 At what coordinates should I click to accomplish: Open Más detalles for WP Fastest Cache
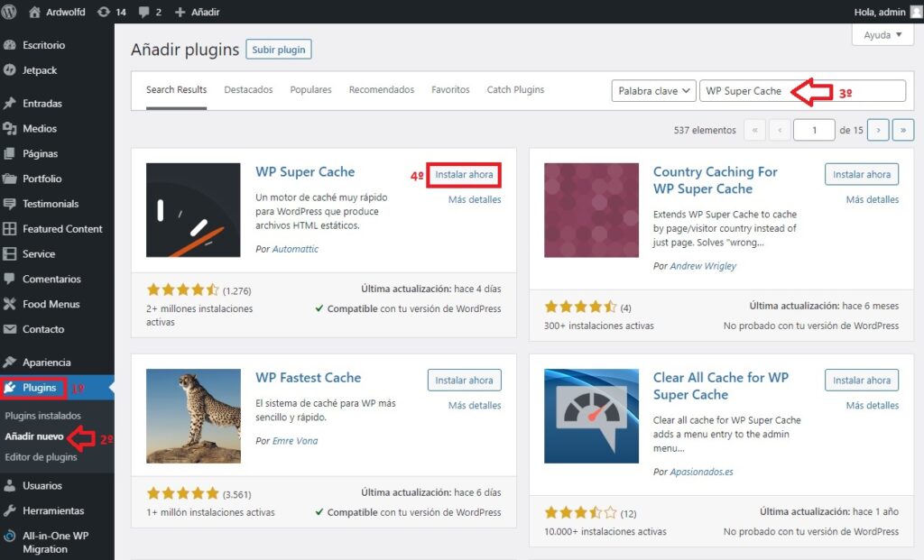click(x=475, y=405)
